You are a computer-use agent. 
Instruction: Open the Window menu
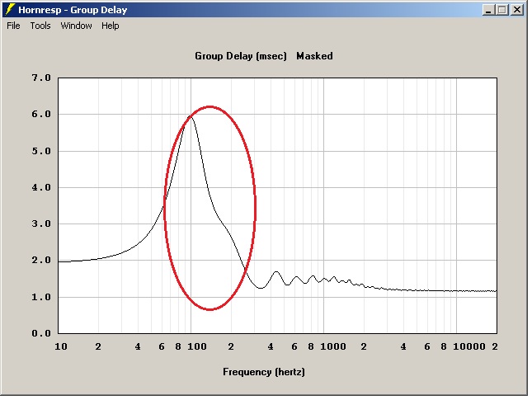tap(76, 26)
